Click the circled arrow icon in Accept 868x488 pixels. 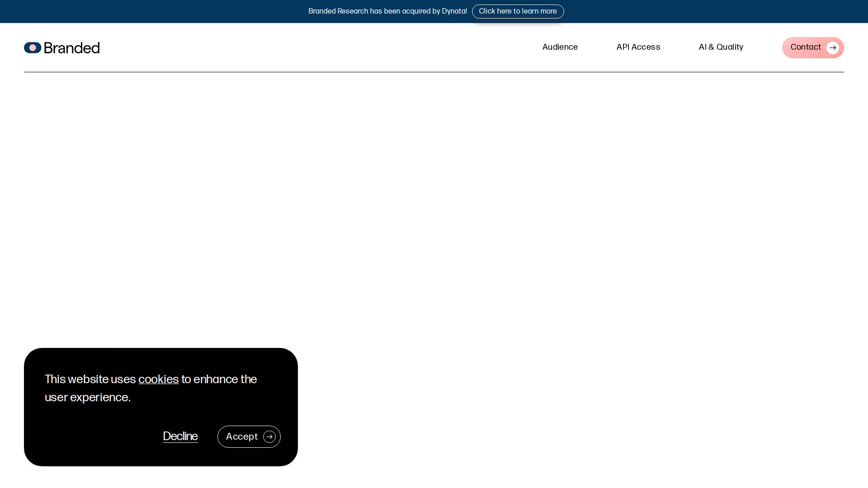click(269, 436)
